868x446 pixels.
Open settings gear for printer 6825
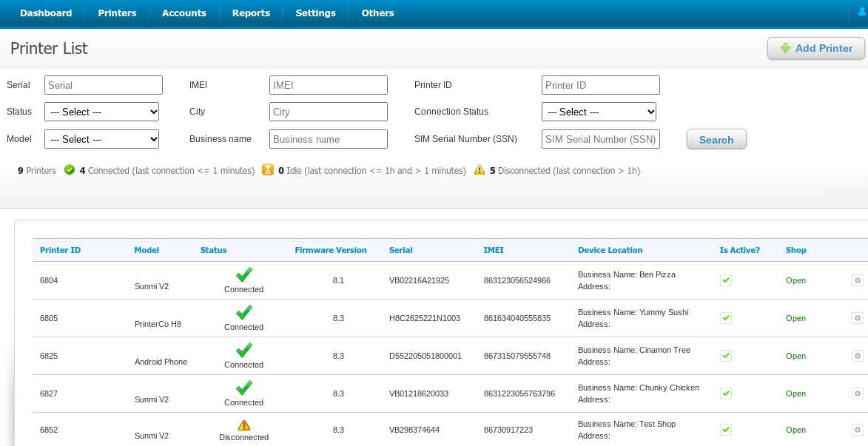(858, 356)
